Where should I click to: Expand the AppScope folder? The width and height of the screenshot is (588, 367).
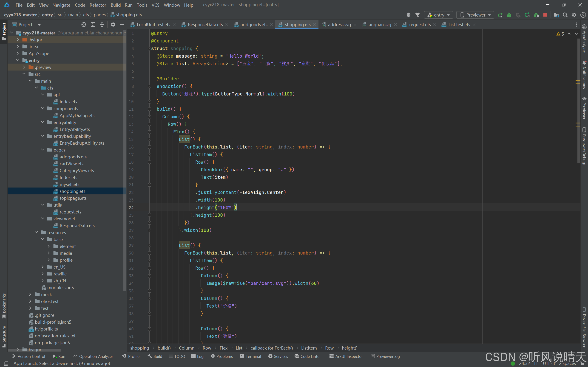coord(18,53)
